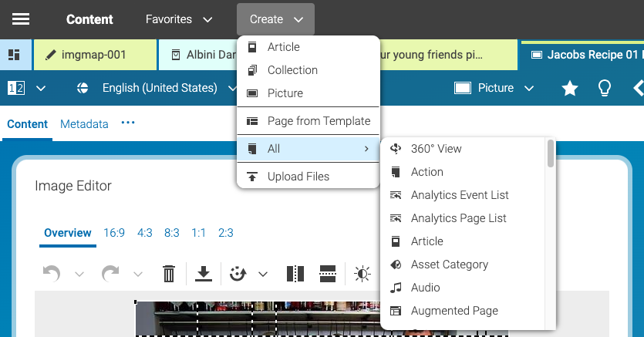This screenshot has height=337, width=644.
Task: Click the rotate image icon
Action: pos(238,274)
